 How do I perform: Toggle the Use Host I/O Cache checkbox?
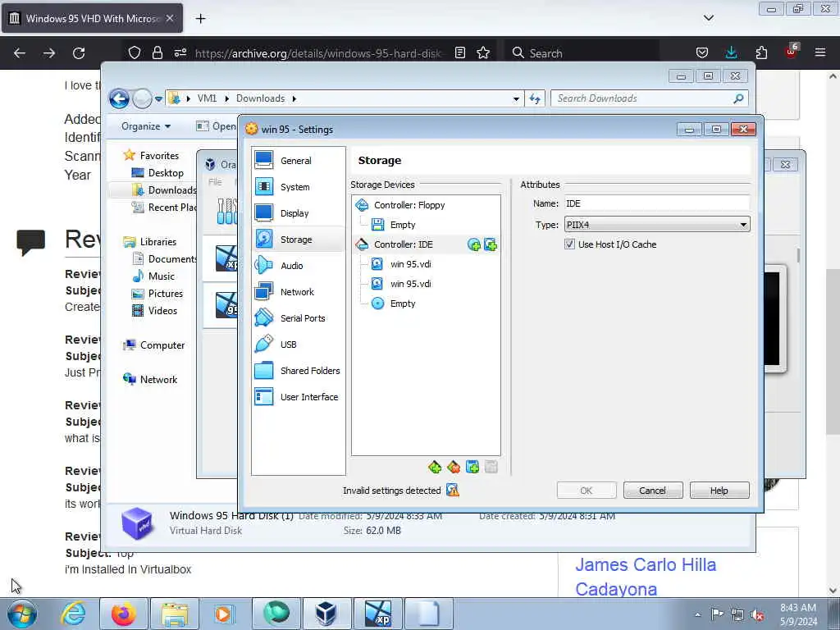(569, 244)
